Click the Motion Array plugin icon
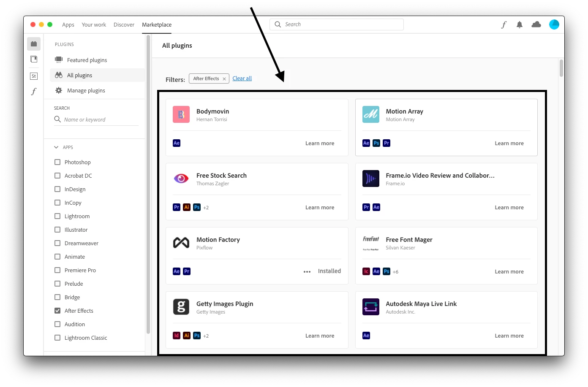588x387 pixels. click(x=371, y=114)
